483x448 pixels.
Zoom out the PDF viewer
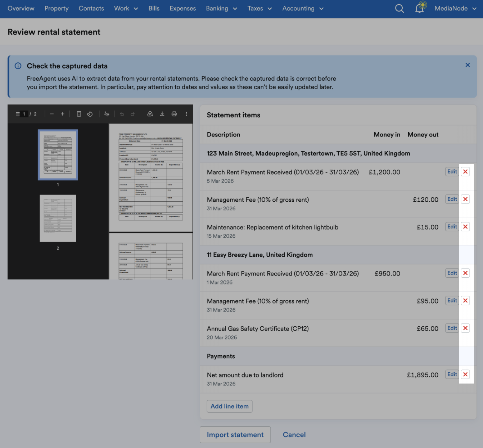click(52, 114)
